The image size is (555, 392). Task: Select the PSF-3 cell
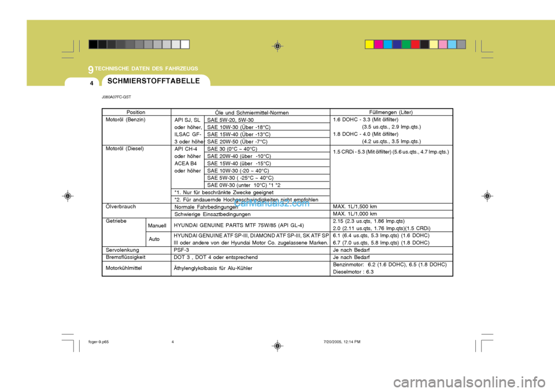[181, 250]
